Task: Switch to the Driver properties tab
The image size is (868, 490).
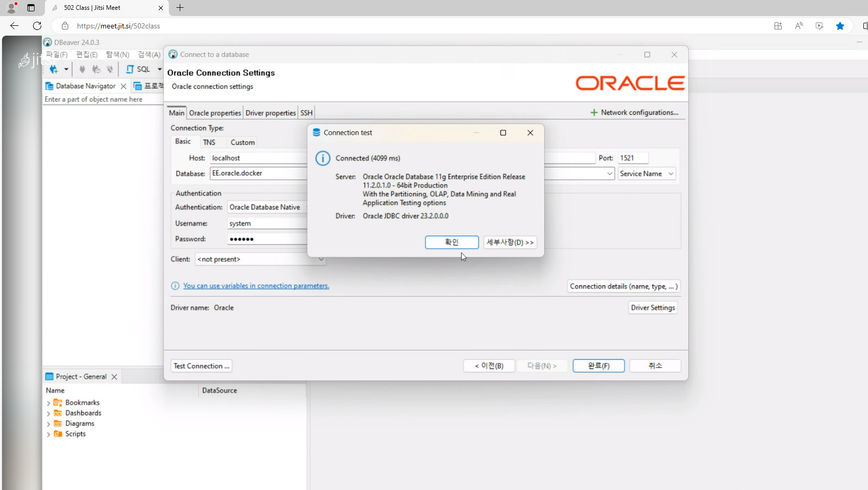Action: coord(271,113)
